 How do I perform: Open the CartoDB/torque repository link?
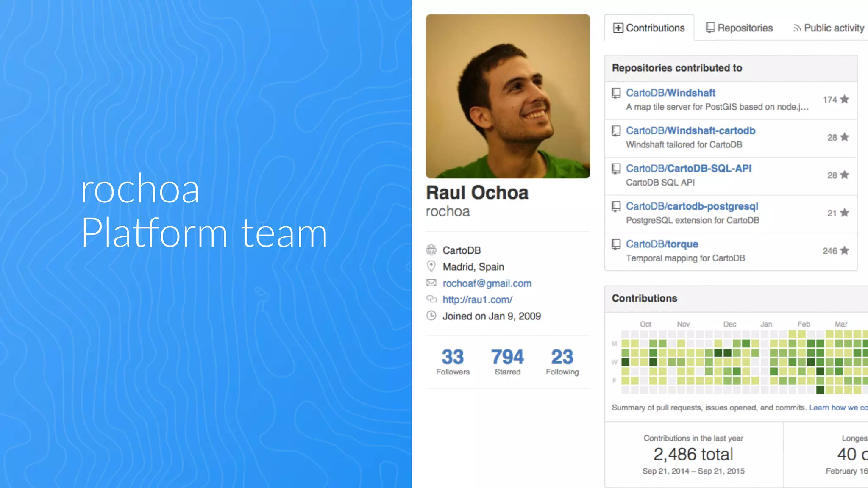[662, 244]
